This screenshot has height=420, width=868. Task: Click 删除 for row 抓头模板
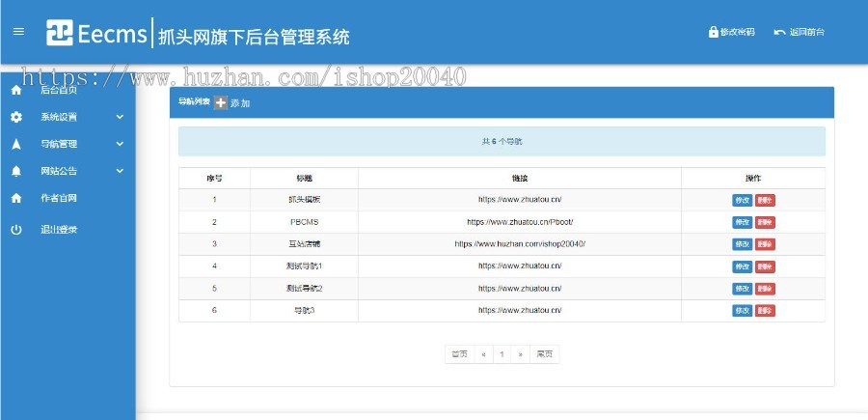click(765, 200)
